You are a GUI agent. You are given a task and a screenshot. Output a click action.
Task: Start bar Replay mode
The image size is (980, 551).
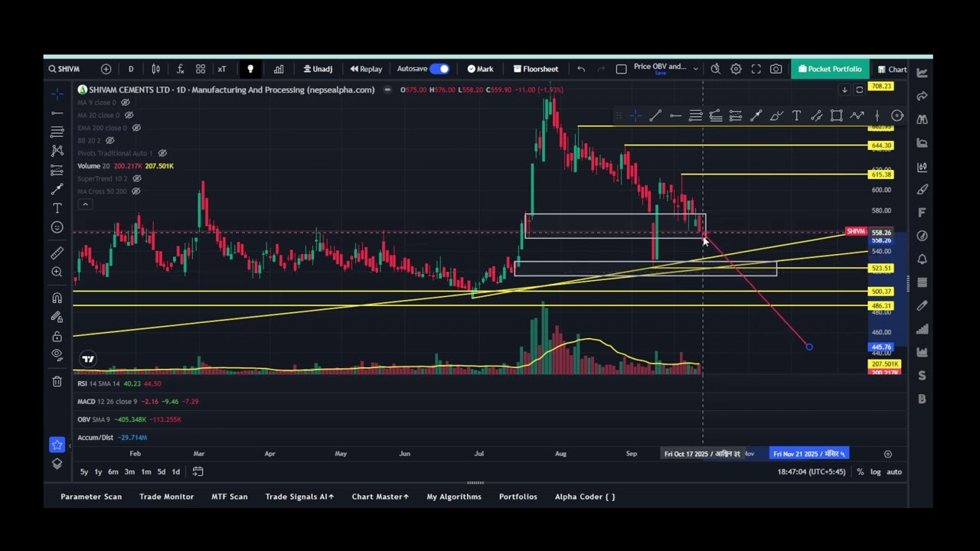pyautogui.click(x=367, y=69)
